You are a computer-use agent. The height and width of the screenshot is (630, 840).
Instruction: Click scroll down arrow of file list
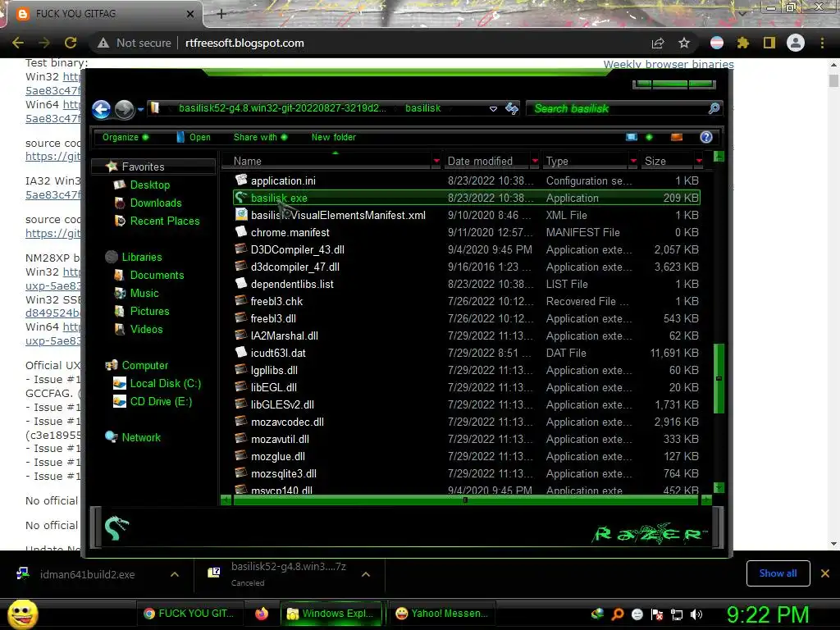(x=719, y=487)
